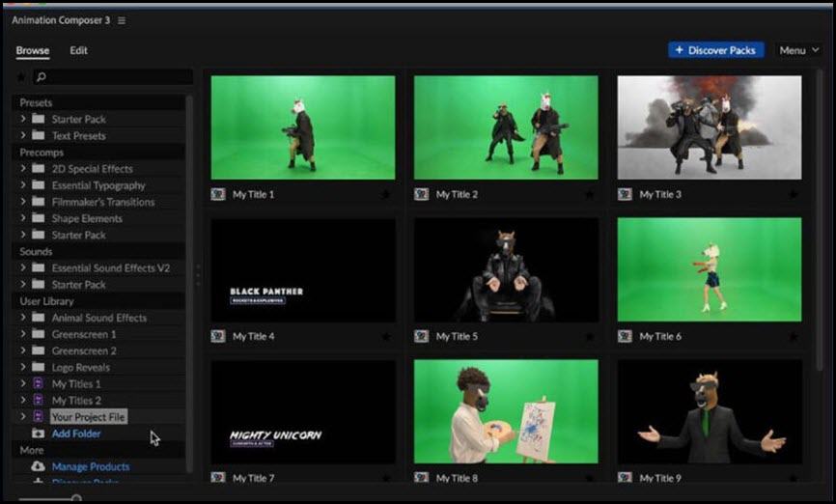This screenshot has width=836, height=504.
Task: Expand the 2D Special Effects folder arrow
Action: (23, 168)
